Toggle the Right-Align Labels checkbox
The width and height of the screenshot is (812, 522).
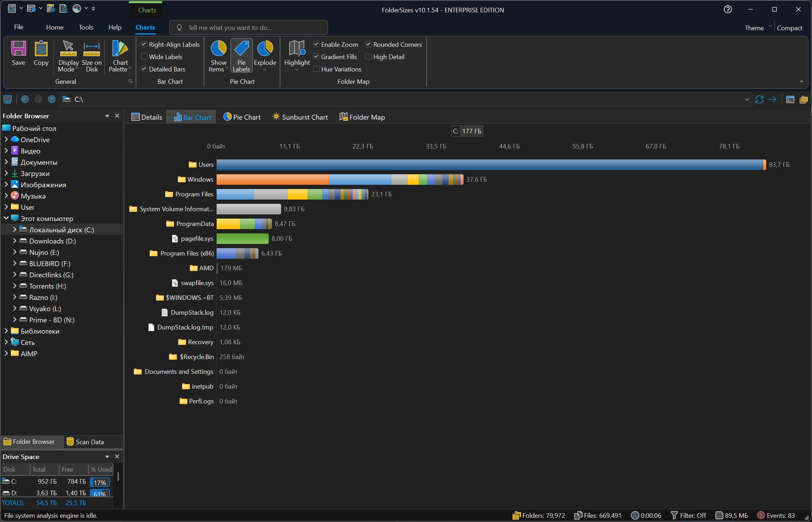144,44
